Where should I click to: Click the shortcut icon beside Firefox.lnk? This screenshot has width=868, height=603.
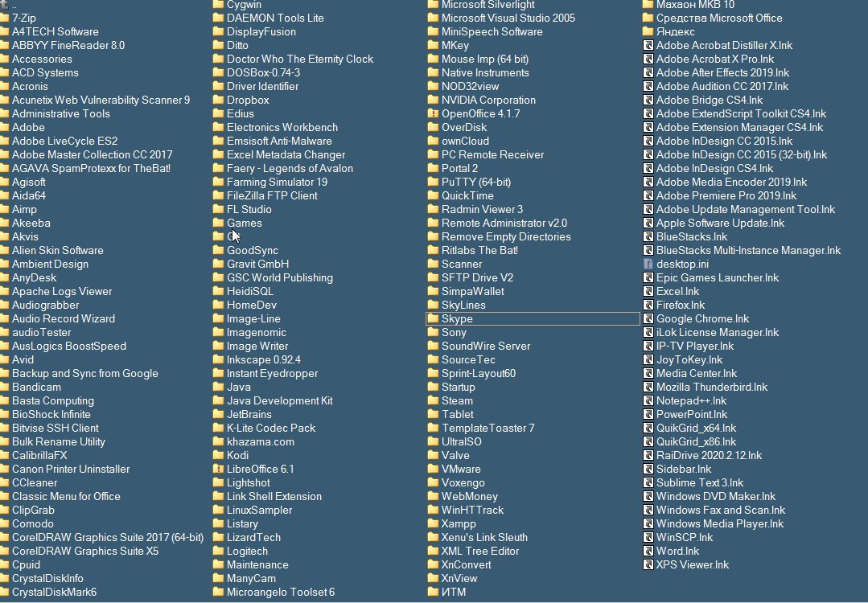(x=648, y=305)
